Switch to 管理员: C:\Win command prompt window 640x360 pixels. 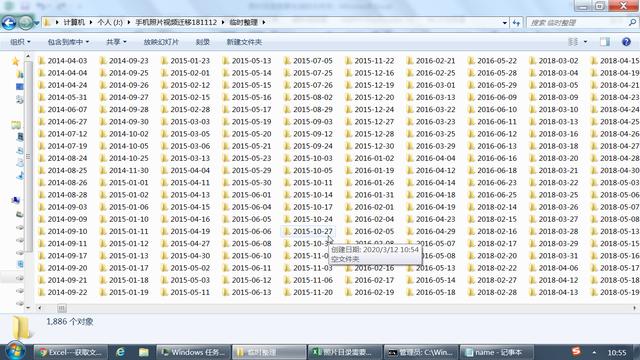tap(421, 352)
